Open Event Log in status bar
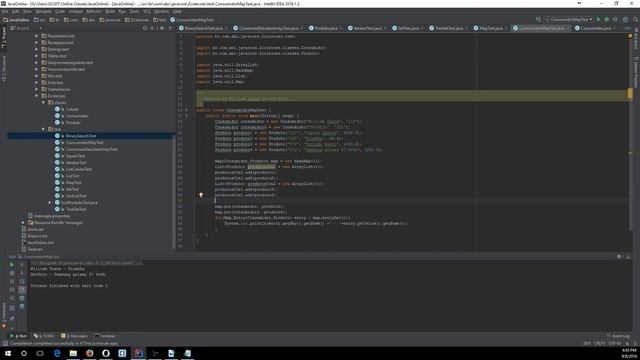Viewport: 640px width, 360px height. coord(618,336)
